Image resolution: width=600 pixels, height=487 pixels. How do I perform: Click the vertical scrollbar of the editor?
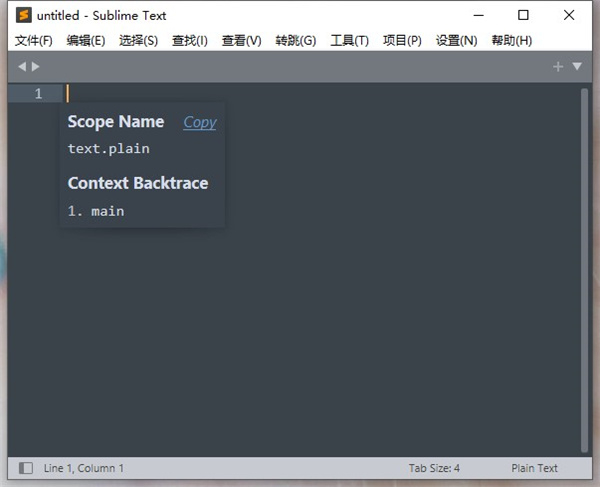pyautogui.click(x=584, y=270)
